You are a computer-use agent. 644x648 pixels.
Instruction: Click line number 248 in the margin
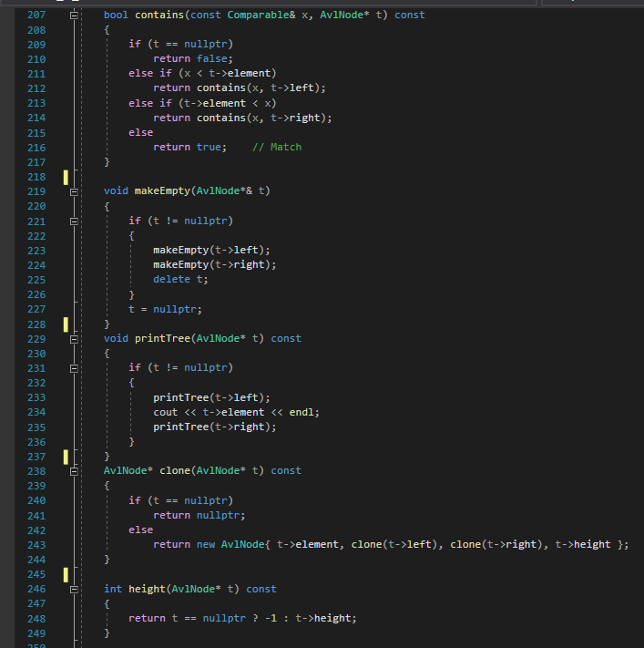(x=36, y=619)
